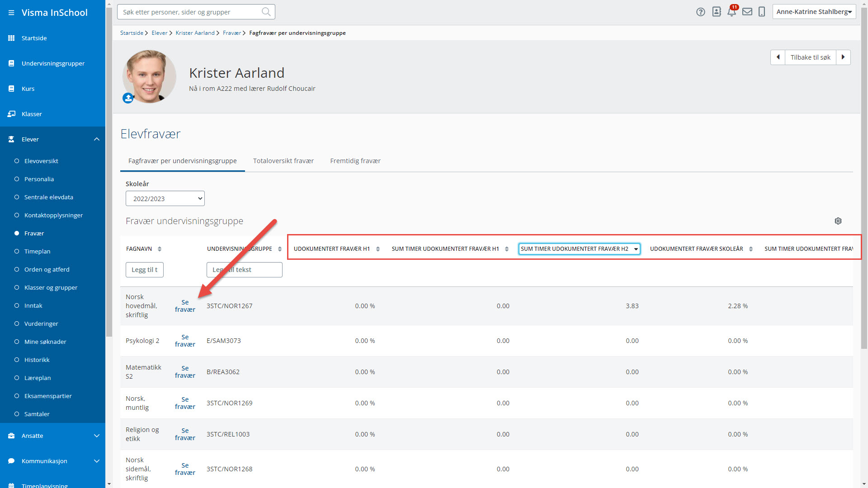Collapse the Elever sidebar section
Viewport: 868px width, 488px height.
pos(96,139)
